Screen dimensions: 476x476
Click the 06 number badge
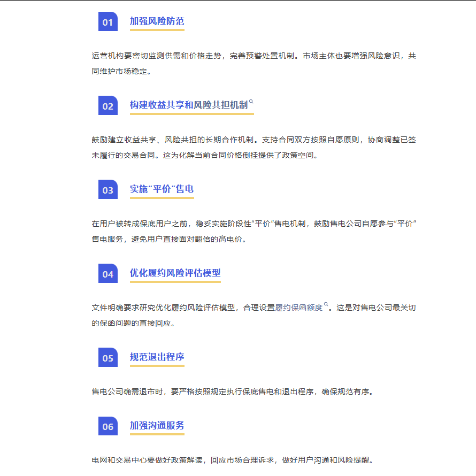coord(108,426)
